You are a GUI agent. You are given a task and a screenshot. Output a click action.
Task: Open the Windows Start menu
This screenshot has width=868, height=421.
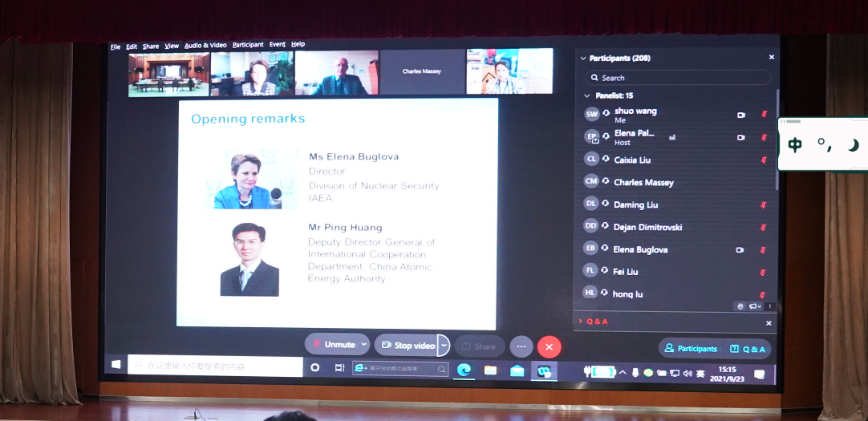point(116,364)
